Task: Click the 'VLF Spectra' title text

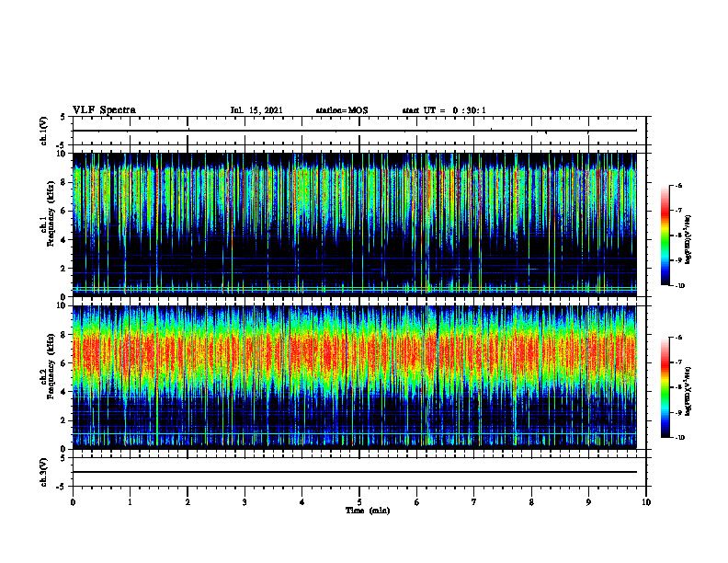Action: point(105,110)
